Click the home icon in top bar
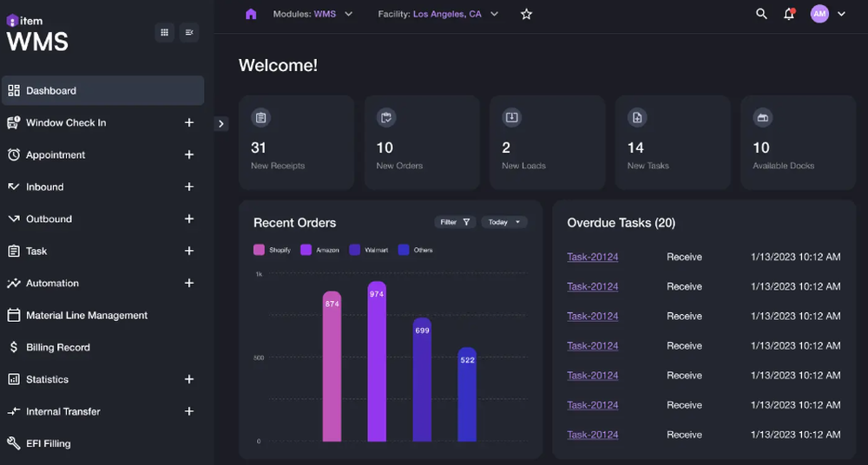The width and height of the screenshot is (868, 465). pos(251,14)
